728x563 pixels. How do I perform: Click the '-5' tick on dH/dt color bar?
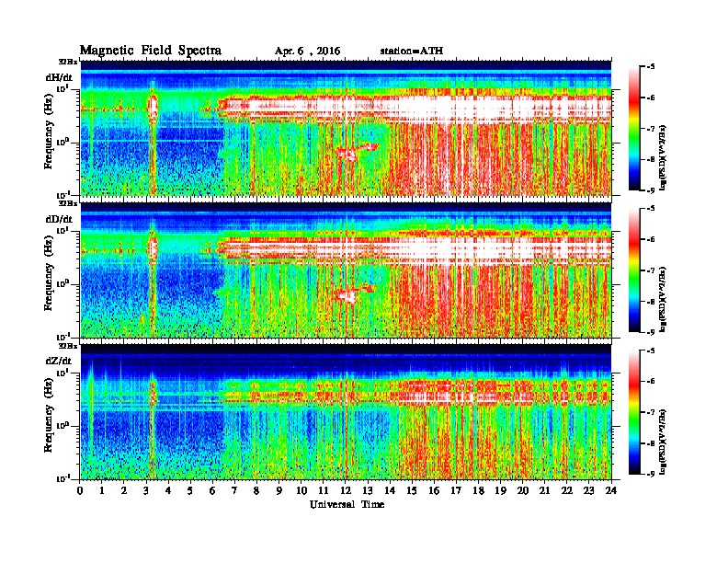pos(651,67)
